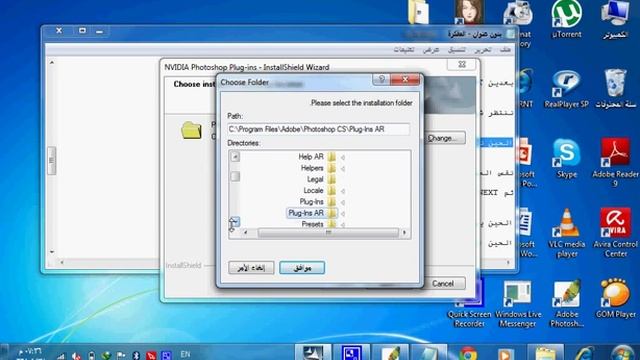This screenshot has width=640, height=360.
Task: Click Chrome icon in taskbar
Action: click(x=468, y=353)
